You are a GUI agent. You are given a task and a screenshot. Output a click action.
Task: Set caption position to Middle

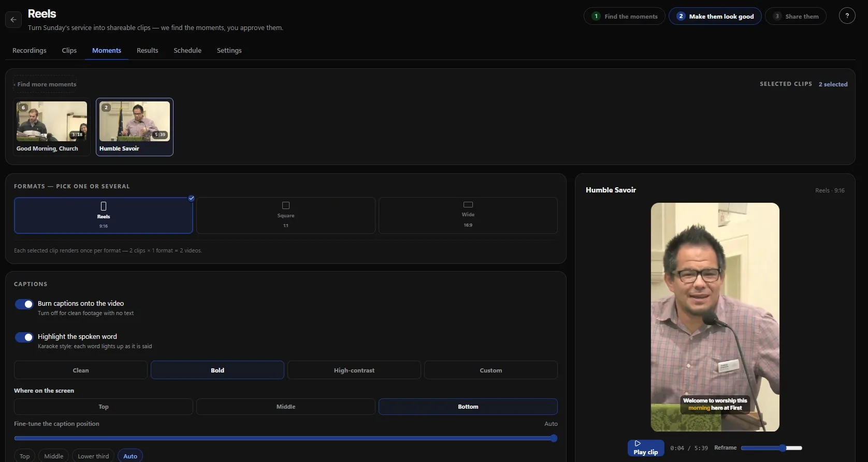286,407
